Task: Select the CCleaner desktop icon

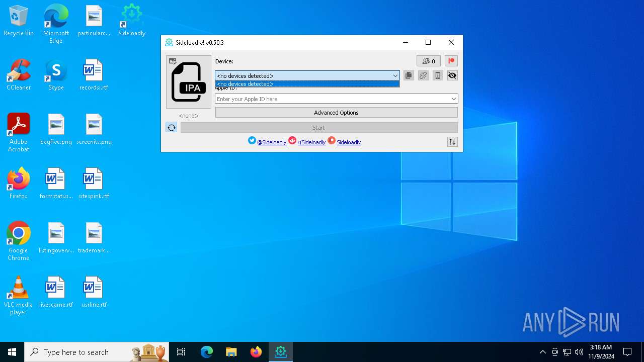Action: [x=19, y=75]
